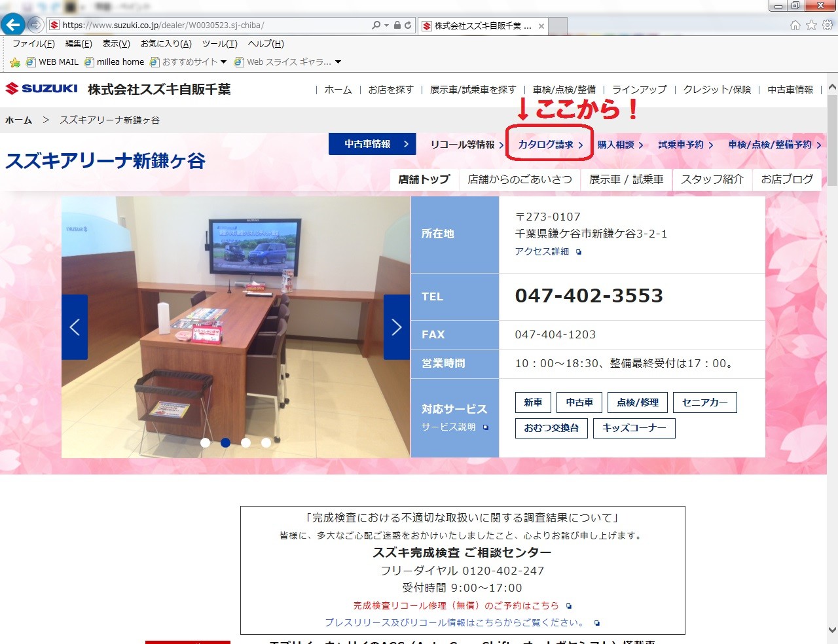
Task: Open アクセス詳細 link
Action: [547, 251]
